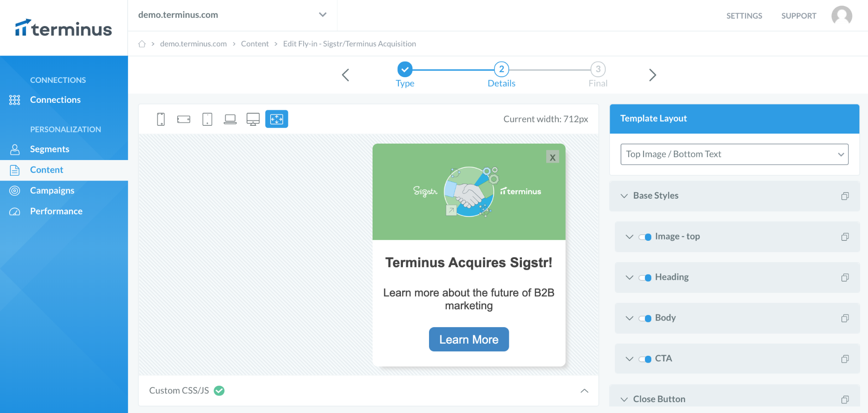Image resolution: width=868 pixels, height=413 pixels.
Task: Click the Content document icon
Action: coord(15,170)
